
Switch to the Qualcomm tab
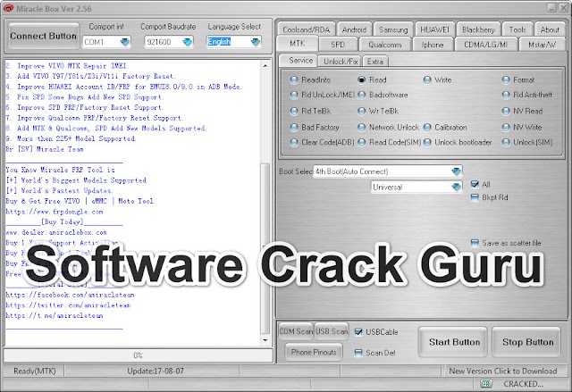click(x=385, y=45)
